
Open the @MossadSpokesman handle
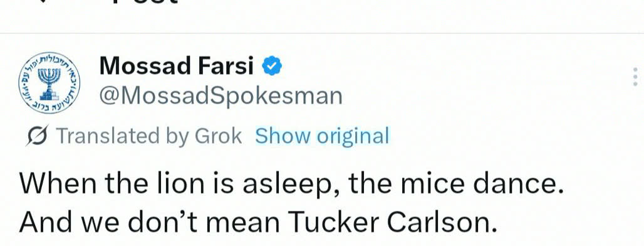pos(221,96)
